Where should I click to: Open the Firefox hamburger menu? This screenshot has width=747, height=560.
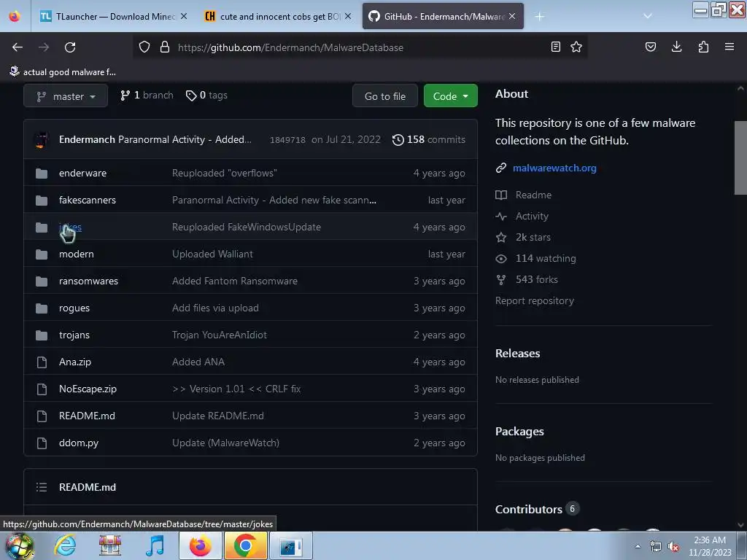729,47
